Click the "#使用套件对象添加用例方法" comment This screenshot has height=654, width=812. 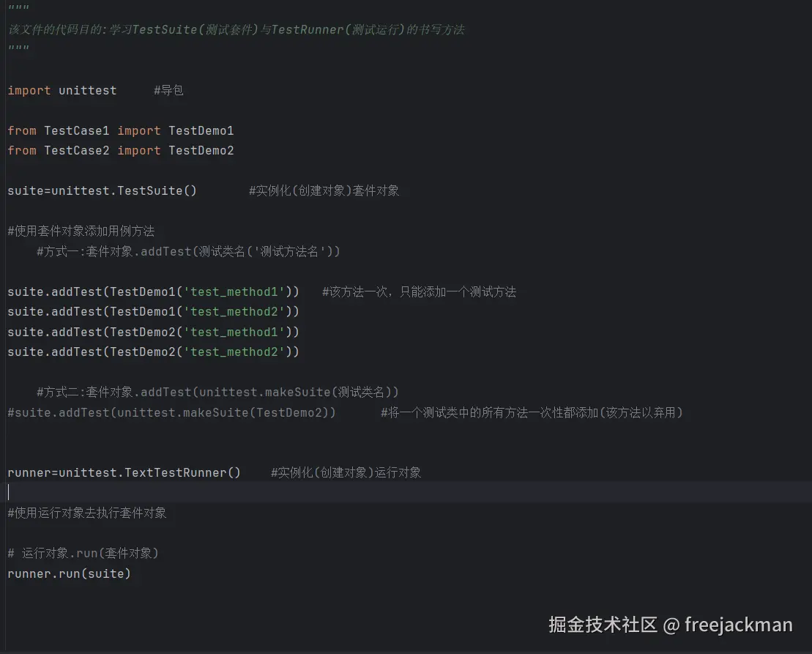pos(81,231)
